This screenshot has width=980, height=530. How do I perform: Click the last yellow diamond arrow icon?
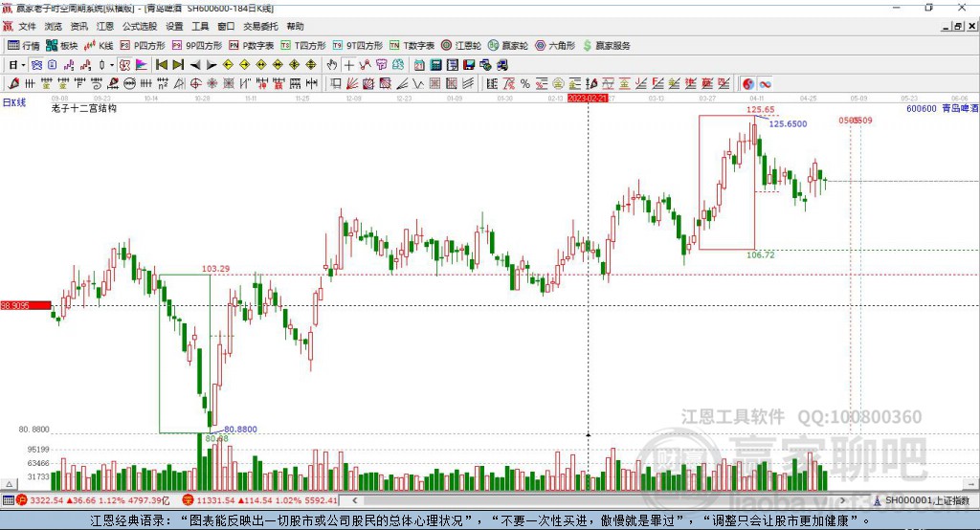[x=311, y=65]
